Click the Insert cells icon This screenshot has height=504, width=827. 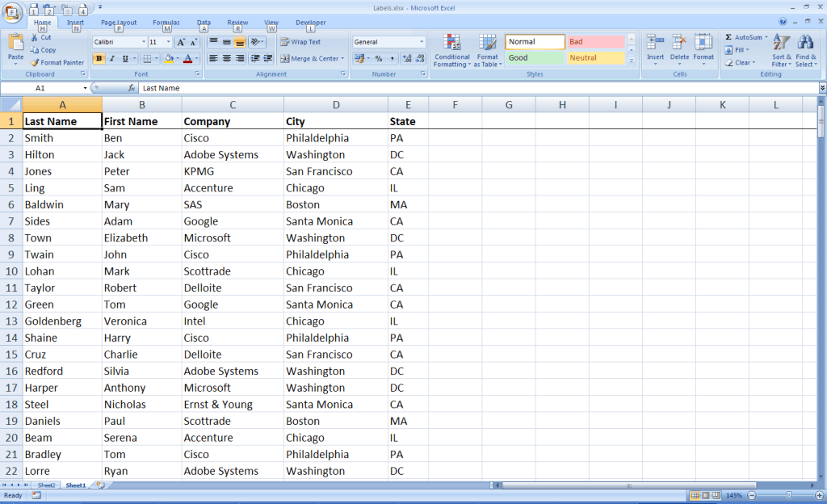[655, 42]
